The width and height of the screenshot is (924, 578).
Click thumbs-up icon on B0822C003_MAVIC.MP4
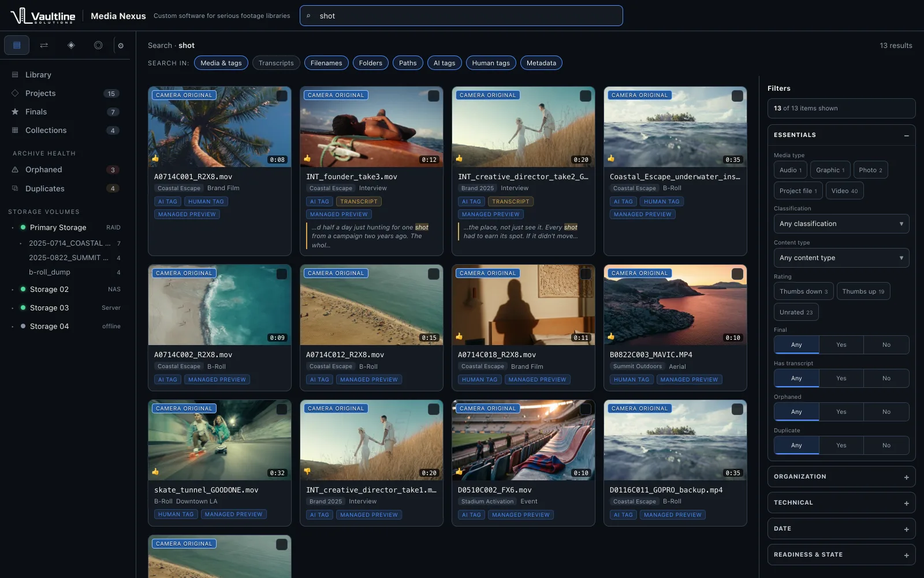click(x=611, y=336)
